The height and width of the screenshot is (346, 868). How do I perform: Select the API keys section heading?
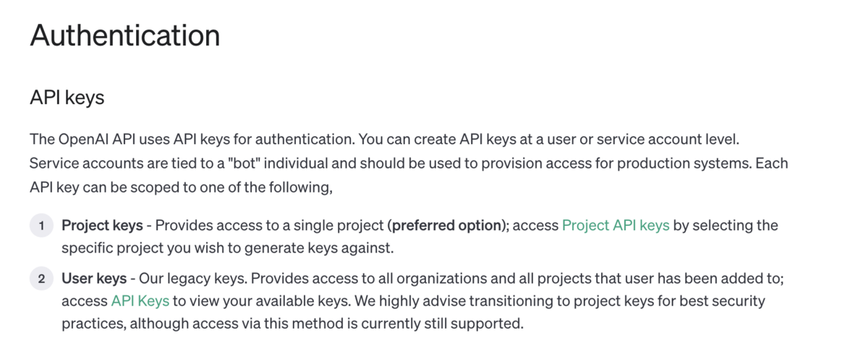(67, 98)
